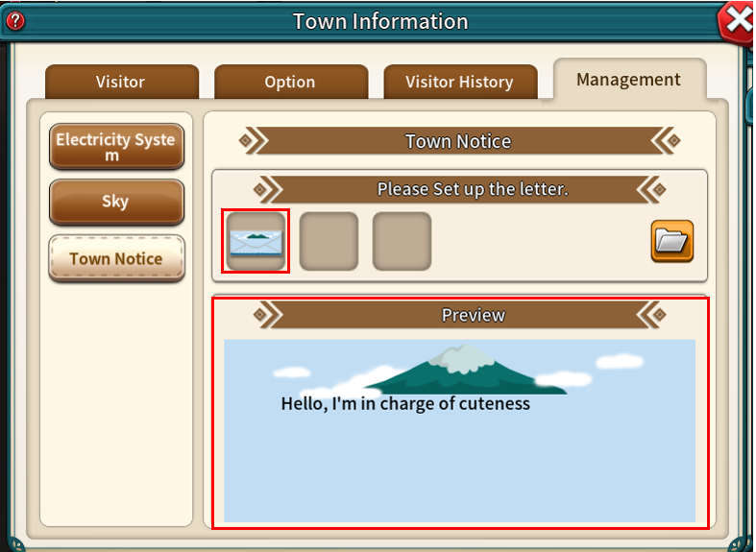Click the Preview header banner
Viewport: 756px width, 552px height.
pyautogui.click(x=473, y=315)
